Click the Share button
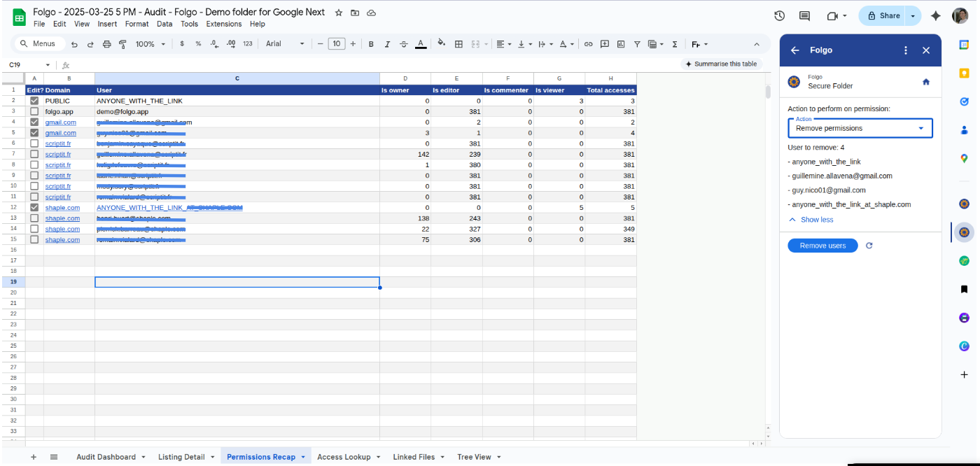 tap(883, 15)
